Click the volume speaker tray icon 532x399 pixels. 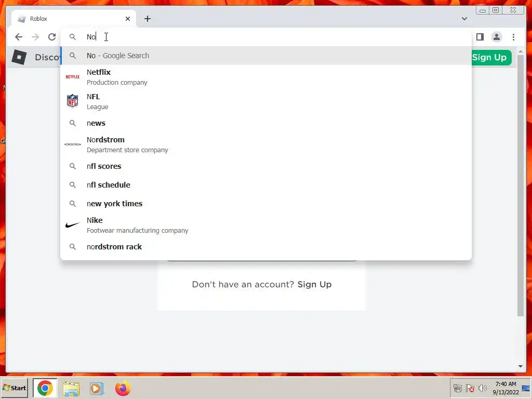pos(482,388)
